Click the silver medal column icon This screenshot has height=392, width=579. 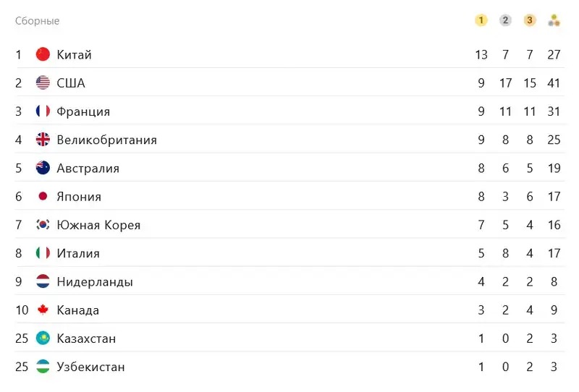505,20
